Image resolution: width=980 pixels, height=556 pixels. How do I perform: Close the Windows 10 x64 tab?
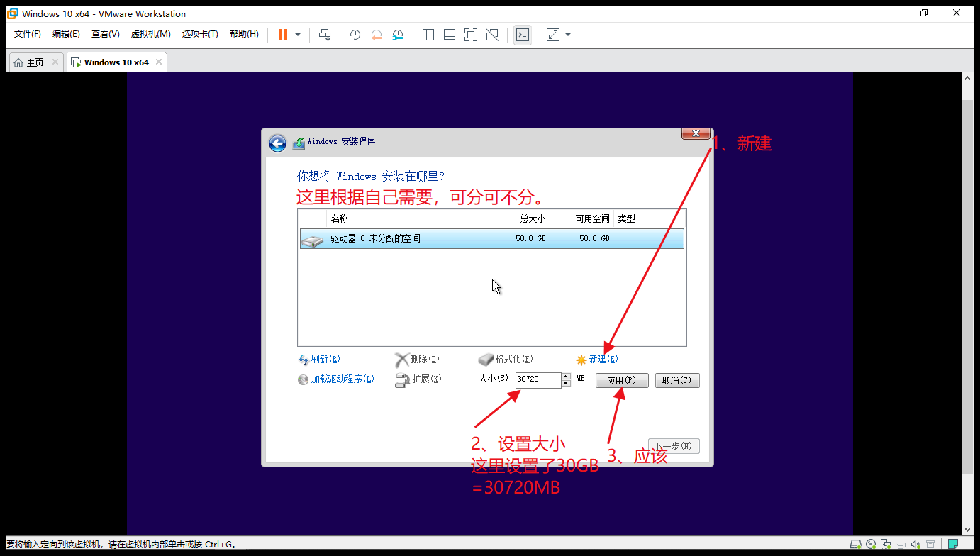click(159, 62)
